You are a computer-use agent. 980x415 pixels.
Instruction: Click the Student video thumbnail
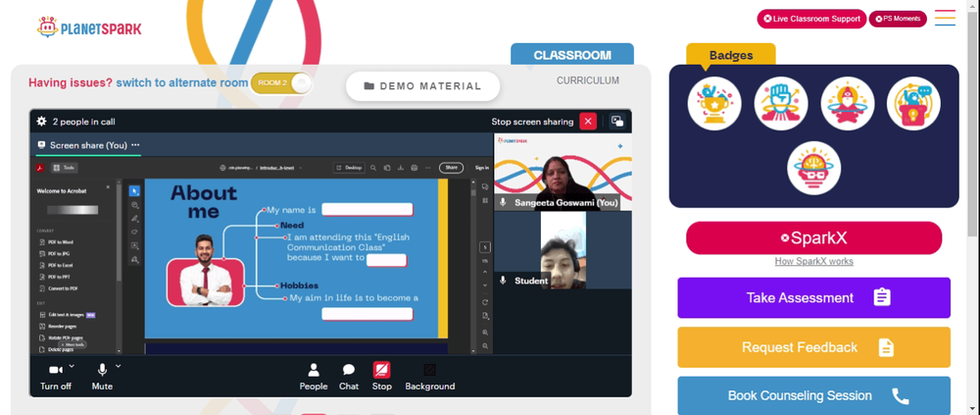point(563,250)
